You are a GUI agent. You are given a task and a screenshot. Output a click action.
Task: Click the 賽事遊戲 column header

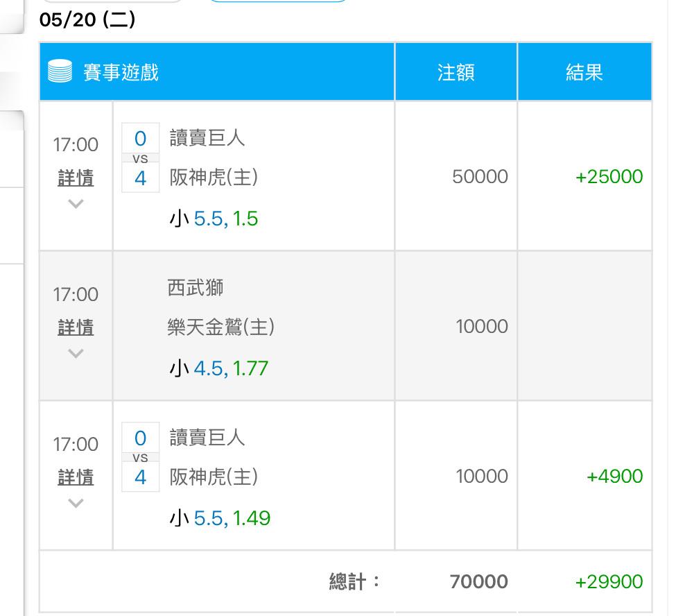(x=121, y=72)
